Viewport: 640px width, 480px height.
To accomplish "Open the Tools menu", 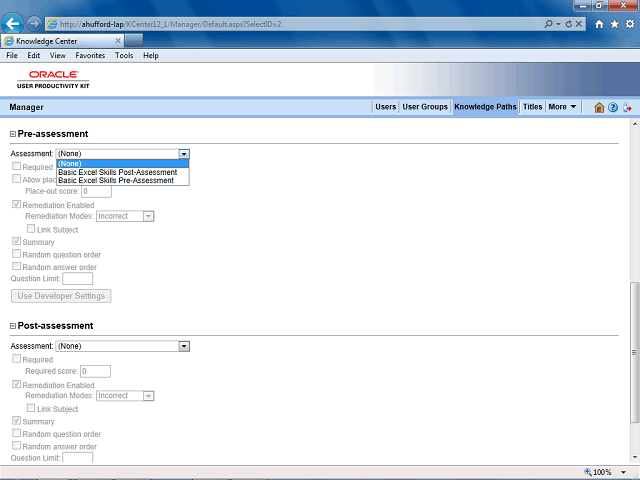I will coord(124,56).
